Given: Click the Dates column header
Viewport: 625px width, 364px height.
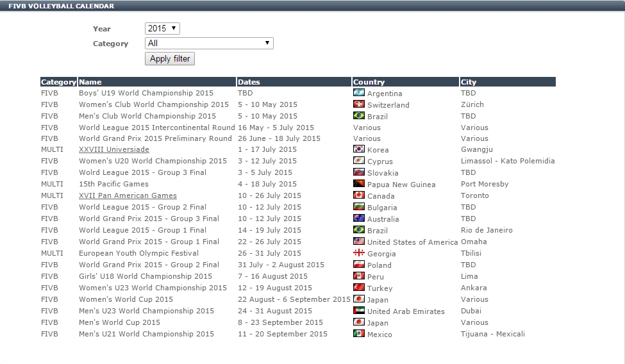Looking at the screenshot, I should point(294,82).
